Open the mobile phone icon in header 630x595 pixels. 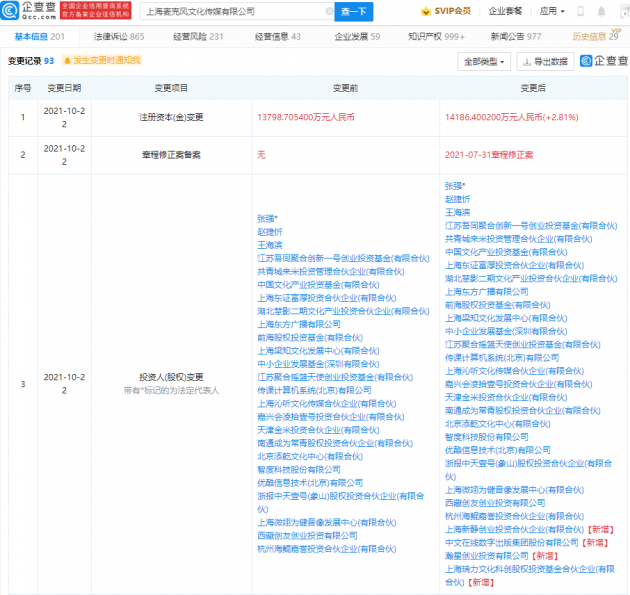(581, 11)
